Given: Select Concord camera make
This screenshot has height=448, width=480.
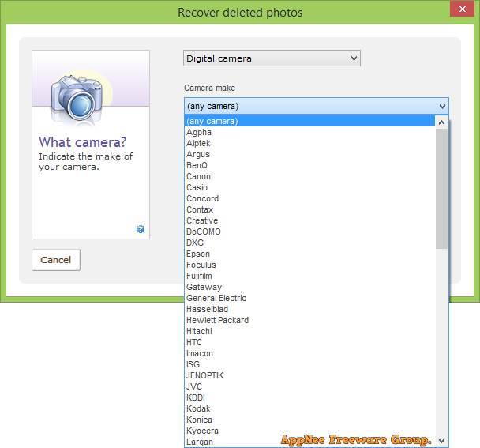Looking at the screenshot, I should (309, 198).
